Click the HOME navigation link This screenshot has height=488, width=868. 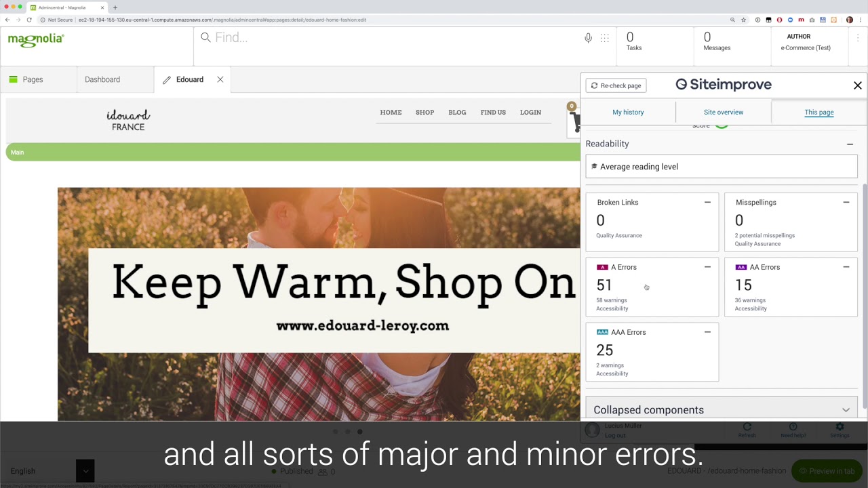[x=391, y=113]
